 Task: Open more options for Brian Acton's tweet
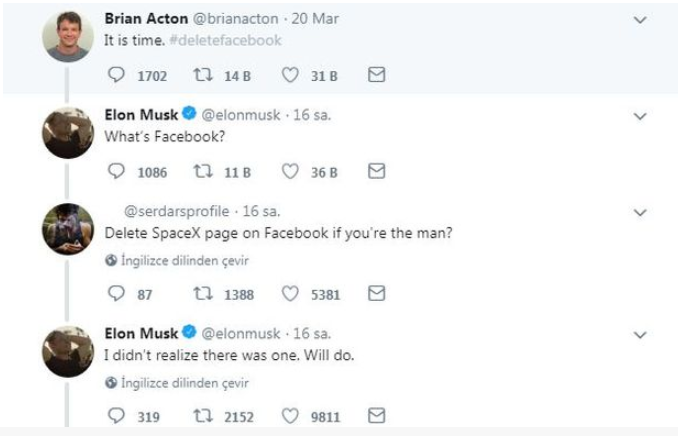[641, 19]
